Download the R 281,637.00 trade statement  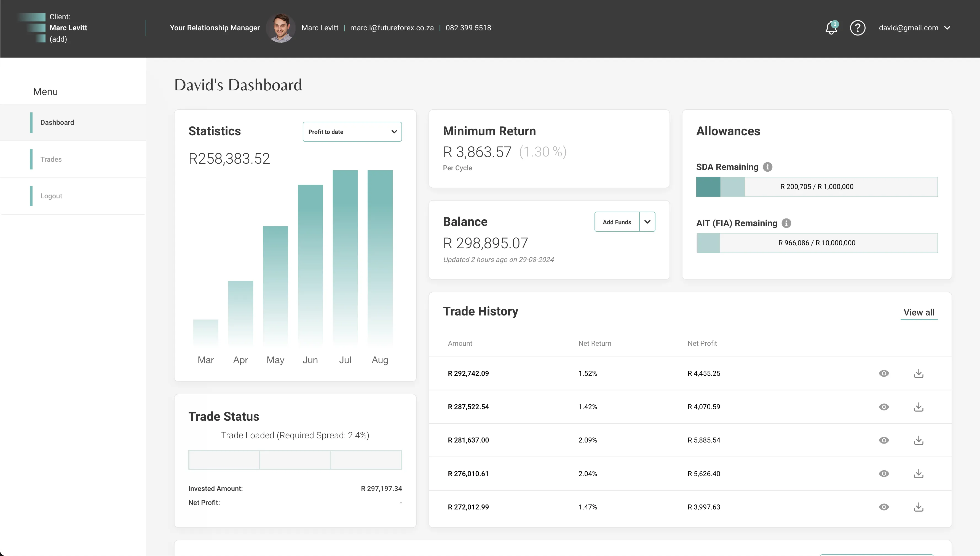[919, 440]
